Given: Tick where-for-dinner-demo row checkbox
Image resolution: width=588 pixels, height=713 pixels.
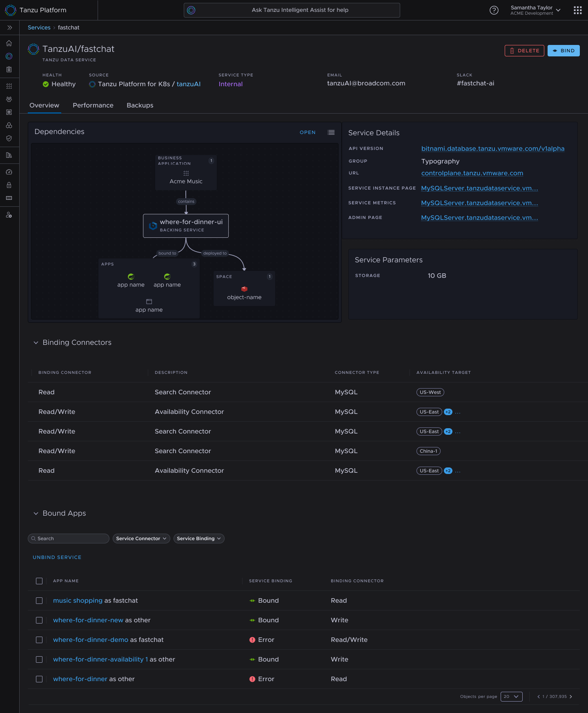Looking at the screenshot, I should 39,640.
